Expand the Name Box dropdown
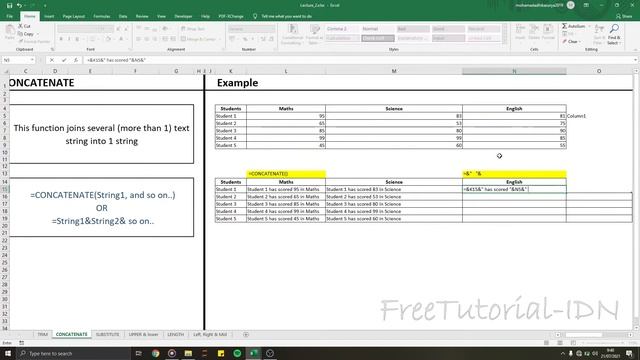Image resolution: width=640 pixels, height=360 pixels. point(32,60)
